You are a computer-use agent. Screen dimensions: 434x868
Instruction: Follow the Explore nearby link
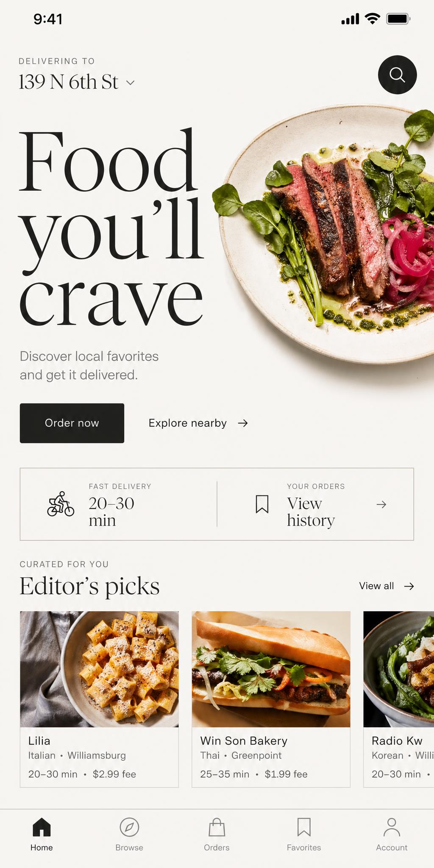[198, 423]
